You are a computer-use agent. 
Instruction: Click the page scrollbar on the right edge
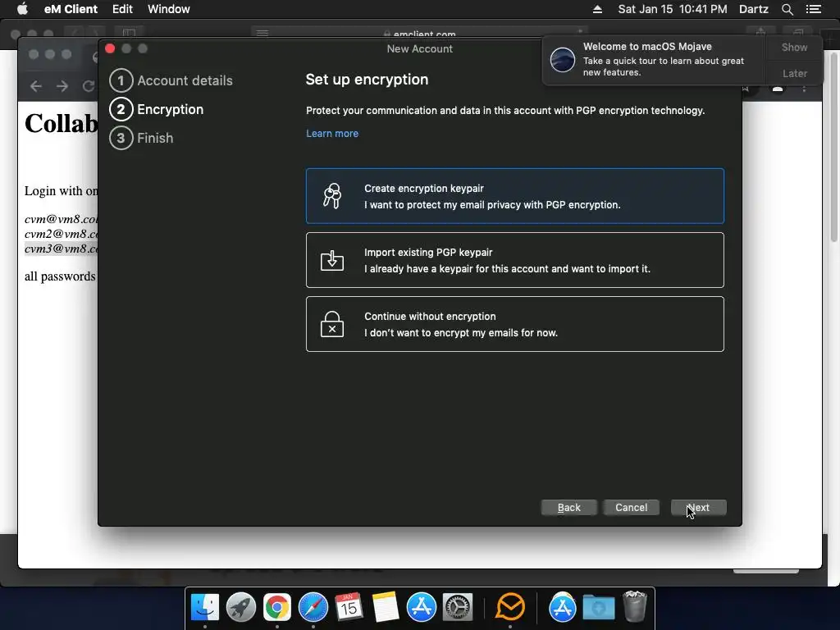(x=834, y=147)
